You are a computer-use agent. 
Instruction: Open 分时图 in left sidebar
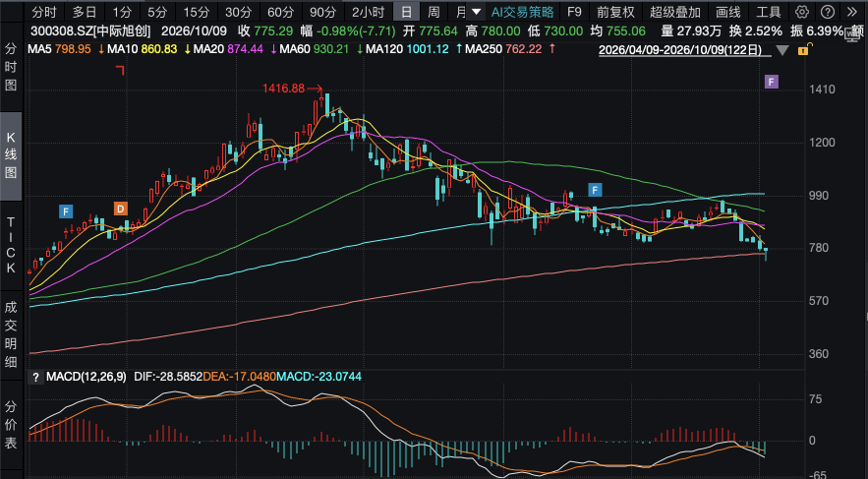tap(11, 67)
